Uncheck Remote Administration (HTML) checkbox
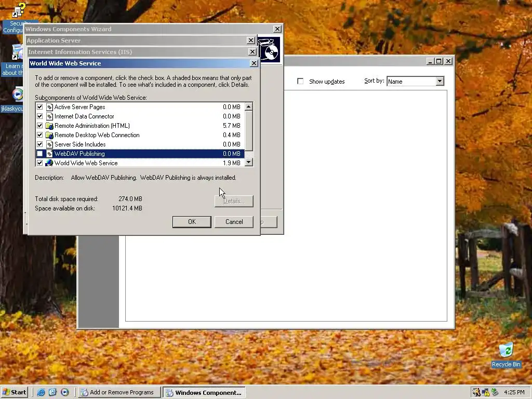Viewport: 532px width, 399px height. click(39, 126)
